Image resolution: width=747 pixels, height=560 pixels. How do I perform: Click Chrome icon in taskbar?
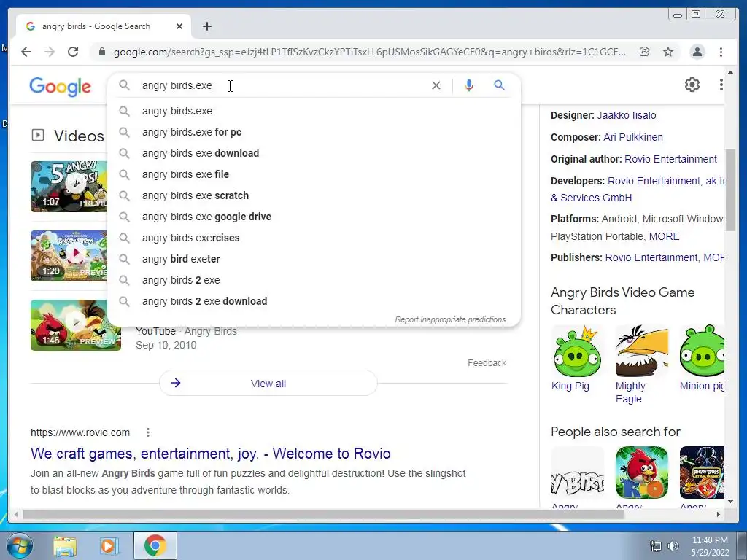tap(155, 545)
